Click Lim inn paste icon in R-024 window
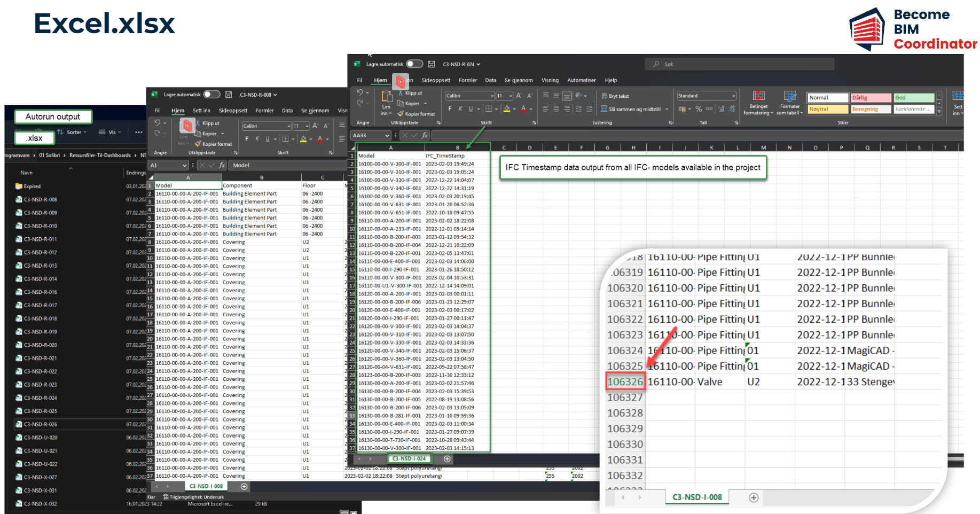 (x=386, y=96)
